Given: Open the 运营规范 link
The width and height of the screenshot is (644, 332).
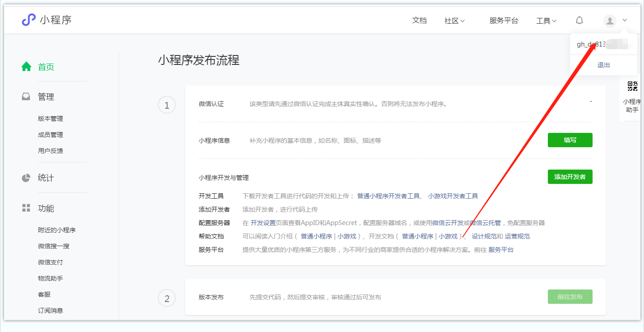Looking at the screenshot, I should click(x=517, y=236).
